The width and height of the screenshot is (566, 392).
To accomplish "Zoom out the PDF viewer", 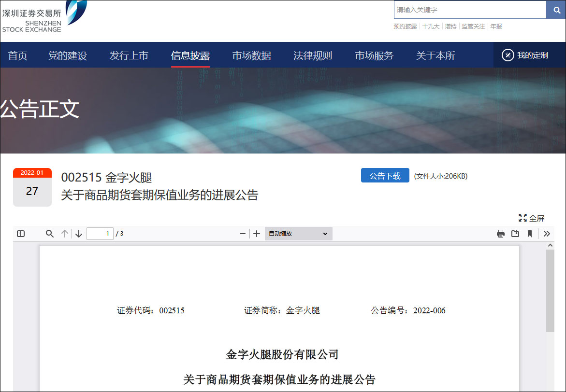I will point(243,234).
